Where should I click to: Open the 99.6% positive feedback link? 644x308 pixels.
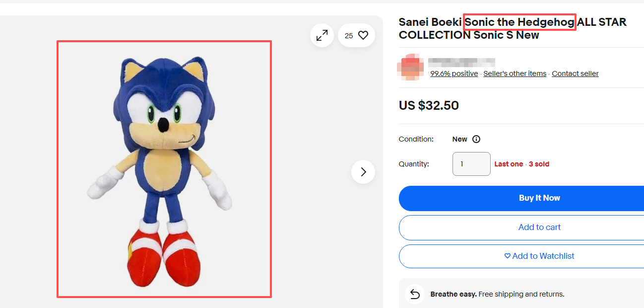click(454, 74)
